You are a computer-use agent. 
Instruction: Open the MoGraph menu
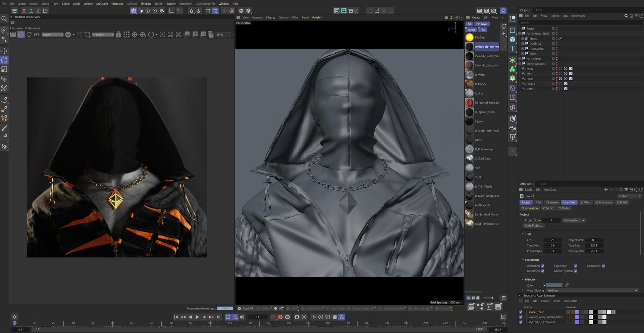click(x=102, y=4)
